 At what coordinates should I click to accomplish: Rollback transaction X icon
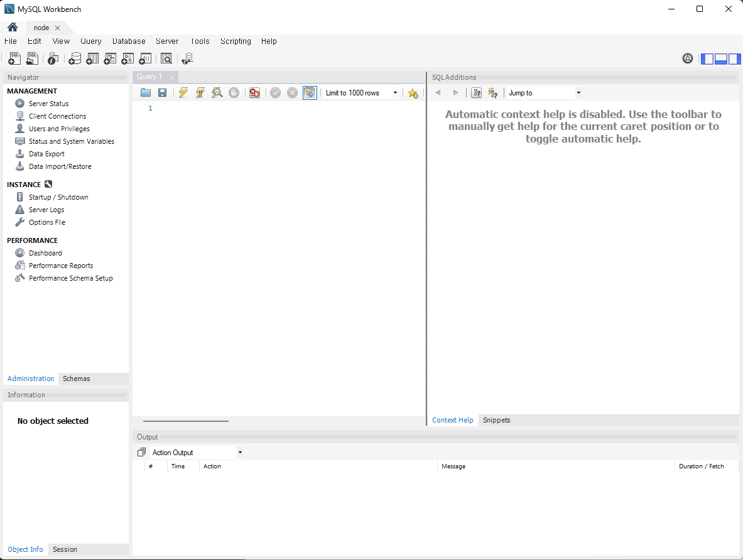293,93
